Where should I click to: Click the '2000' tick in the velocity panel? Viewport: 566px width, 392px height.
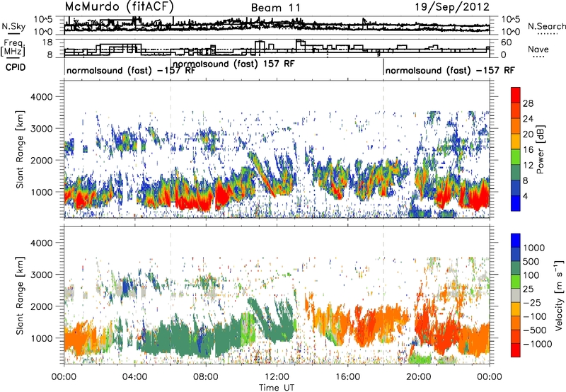click(x=41, y=306)
